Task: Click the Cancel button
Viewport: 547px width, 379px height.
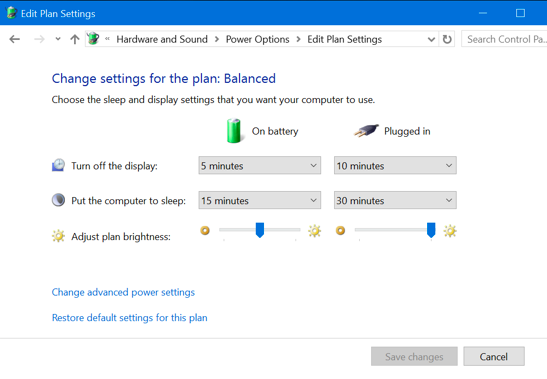Action: click(494, 356)
